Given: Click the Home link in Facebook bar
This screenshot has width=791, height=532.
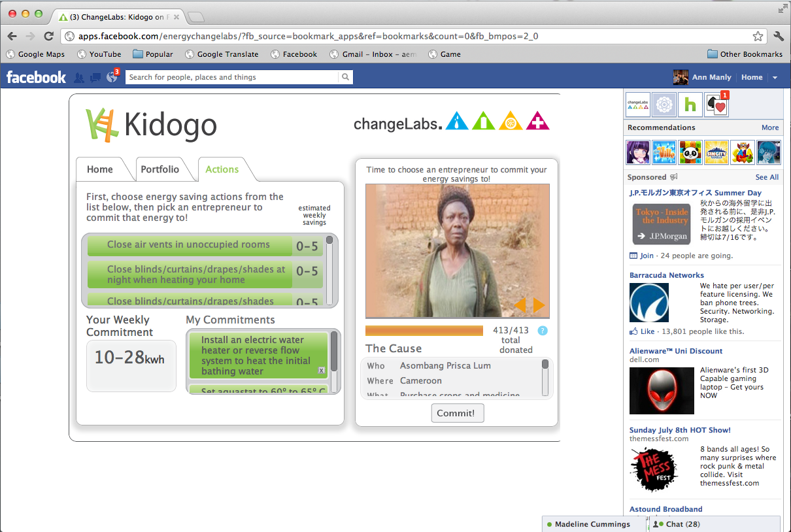Looking at the screenshot, I should pyautogui.click(x=752, y=77).
